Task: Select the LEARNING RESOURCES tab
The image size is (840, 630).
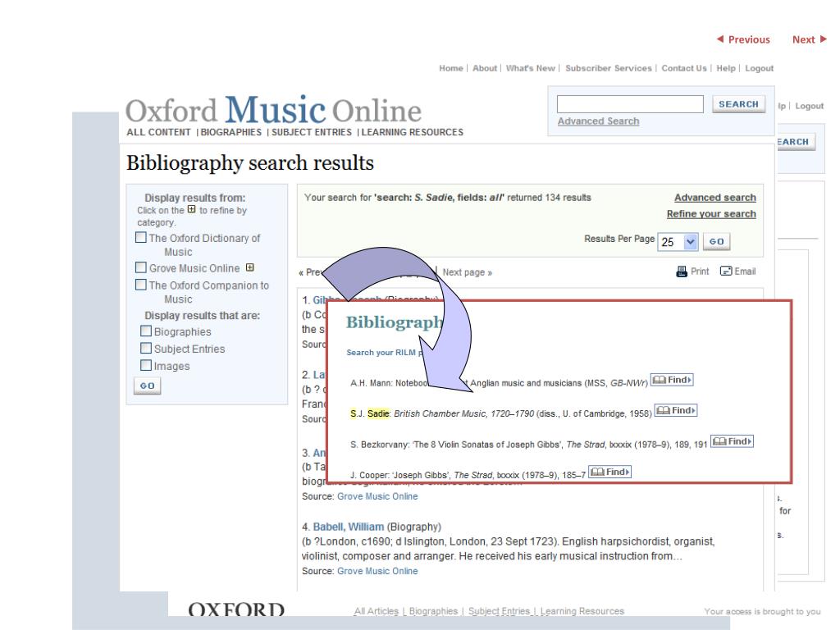Action: 412,132
